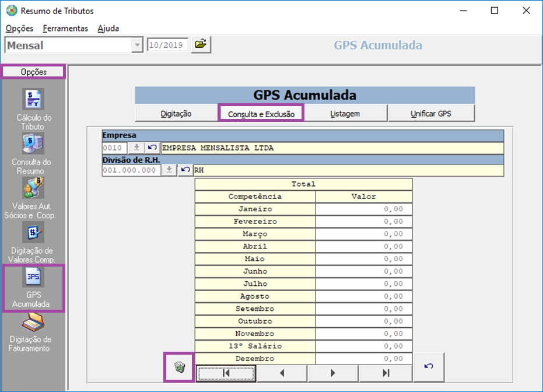
Task: Open the Ferramentas menu
Action: (65, 29)
